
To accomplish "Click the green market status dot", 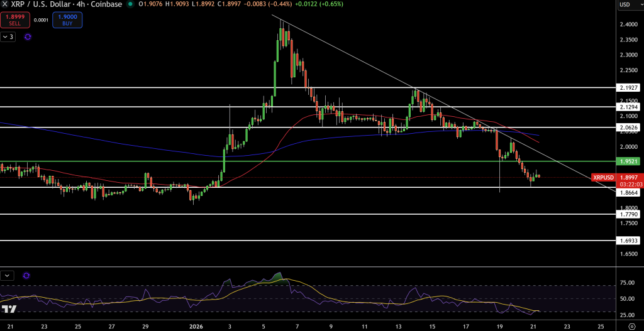I will (131, 4).
